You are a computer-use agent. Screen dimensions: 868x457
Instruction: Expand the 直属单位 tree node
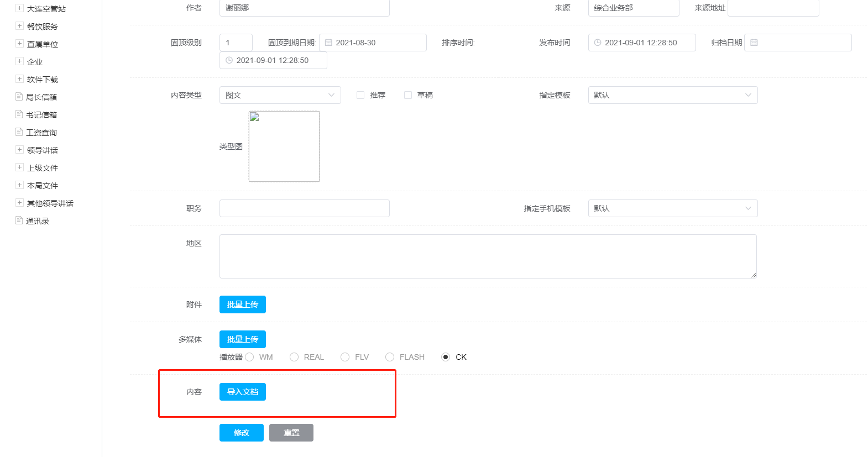coord(19,44)
